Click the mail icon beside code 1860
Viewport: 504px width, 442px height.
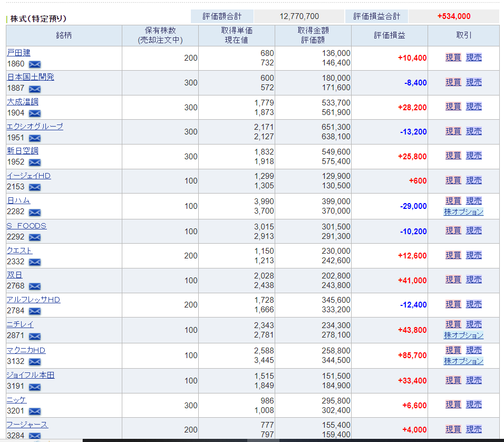tap(35, 64)
